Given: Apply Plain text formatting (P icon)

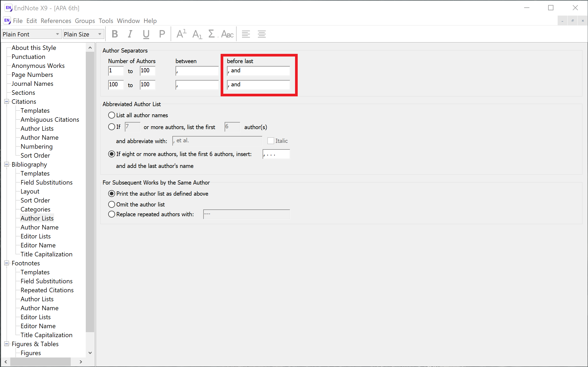Looking at the screenshot, I should tap(162, 34).
